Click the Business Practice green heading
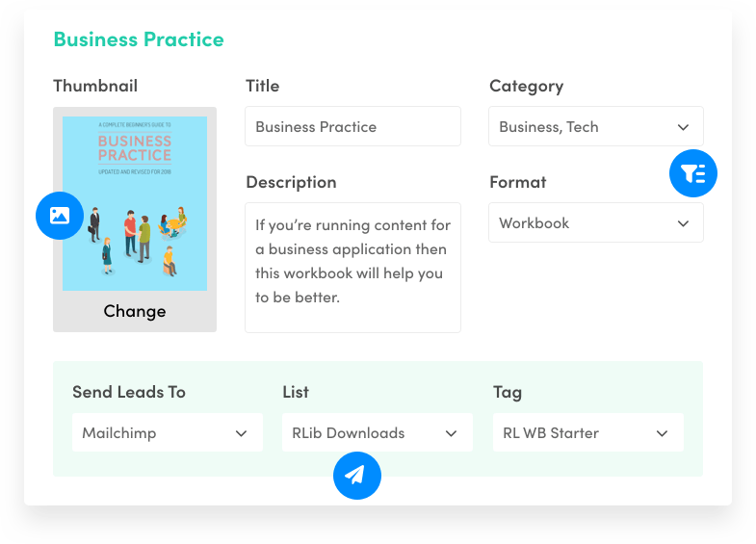The height and width of the screenshot is (544, 756). [139, 39]
